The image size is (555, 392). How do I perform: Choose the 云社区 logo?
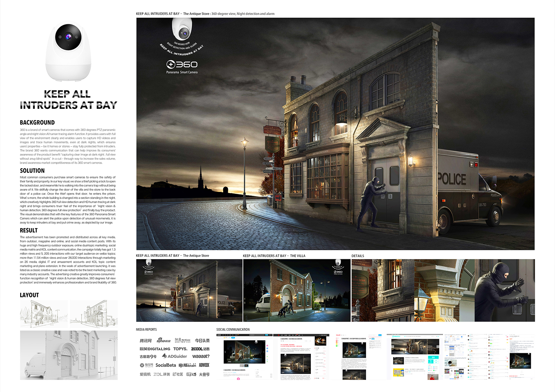tap(178, 374)
